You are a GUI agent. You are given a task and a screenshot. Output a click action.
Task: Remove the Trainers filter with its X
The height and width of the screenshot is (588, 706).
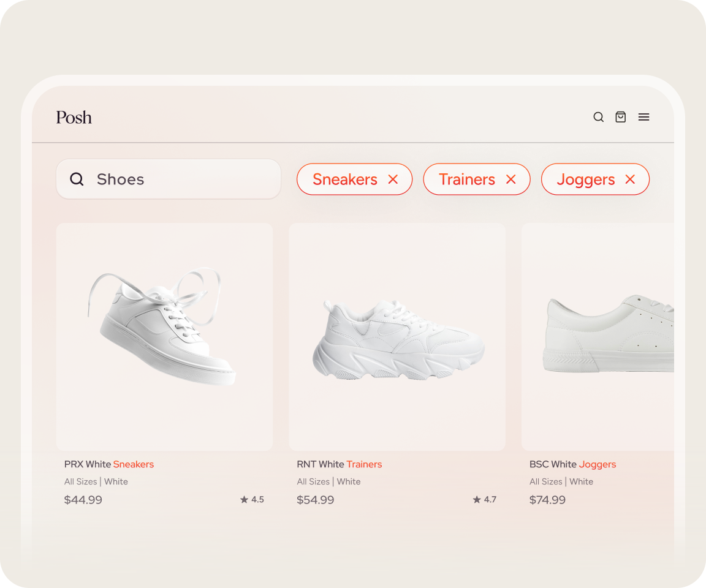pyautogui.click(x=511, y=179)
